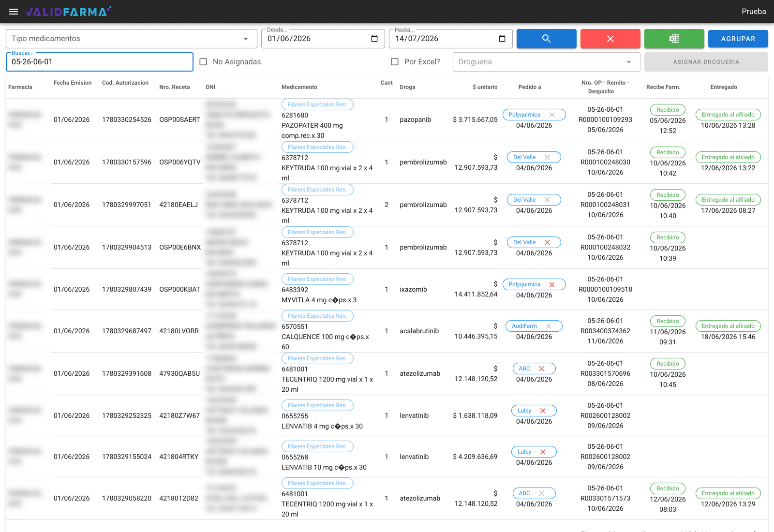This screenshot has width=774, height=532.
Task: Click price $ 1.638.118,09
Action: [x=475, y=415]
